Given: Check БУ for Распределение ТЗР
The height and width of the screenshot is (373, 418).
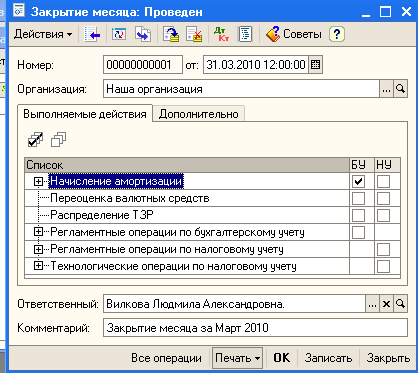Looking at the screenshot, I should point(358,215).
